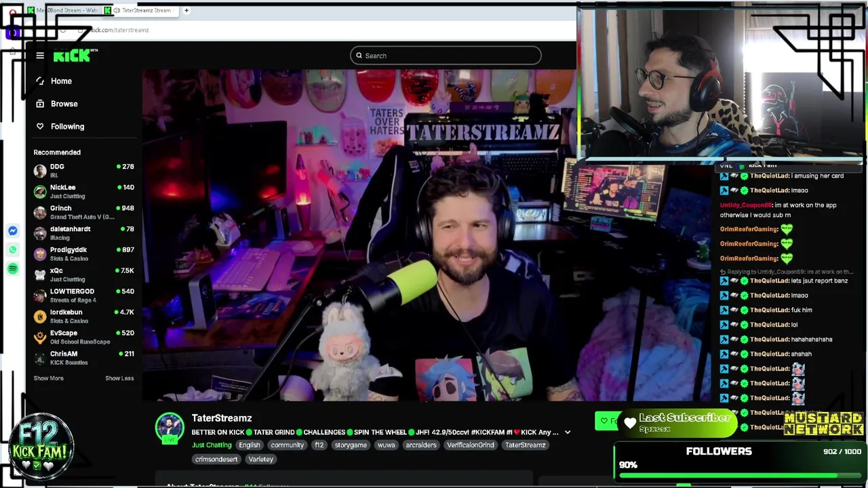Switch to the TaterStreamz Stream tab
Viewport: 868px width, 488px height.
pyautogui.click(x=141, y=11)
